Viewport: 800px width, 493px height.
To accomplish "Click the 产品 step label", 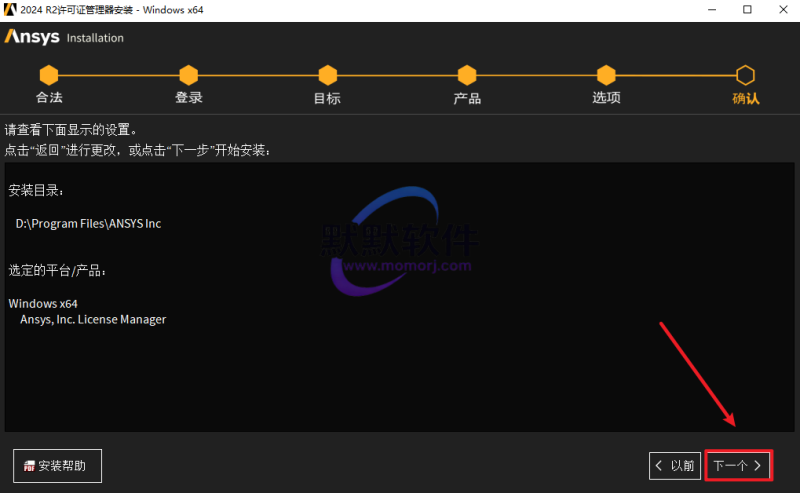I will click(x=466, y=98).
